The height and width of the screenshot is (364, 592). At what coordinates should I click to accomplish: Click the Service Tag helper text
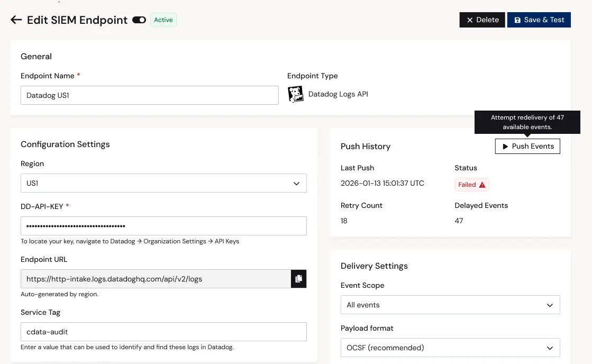(x=127, y=347)
